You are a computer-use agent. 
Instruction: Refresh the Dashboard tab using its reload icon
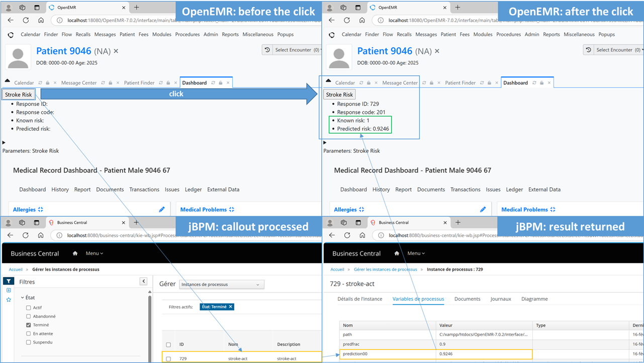coord(213,83)
